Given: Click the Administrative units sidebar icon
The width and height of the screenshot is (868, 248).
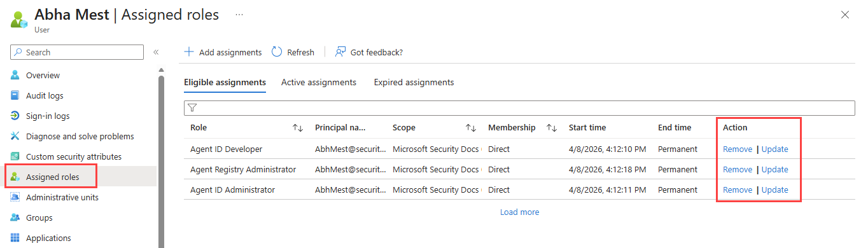Looking at the screenshot, I should pyautogui.click(x=15, y=197).
